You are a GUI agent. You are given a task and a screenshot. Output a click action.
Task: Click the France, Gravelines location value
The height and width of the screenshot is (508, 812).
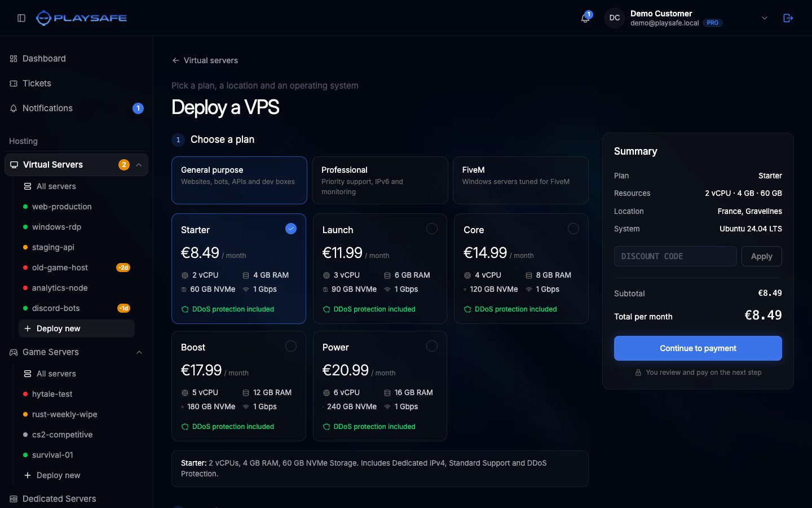coord(749,211)
